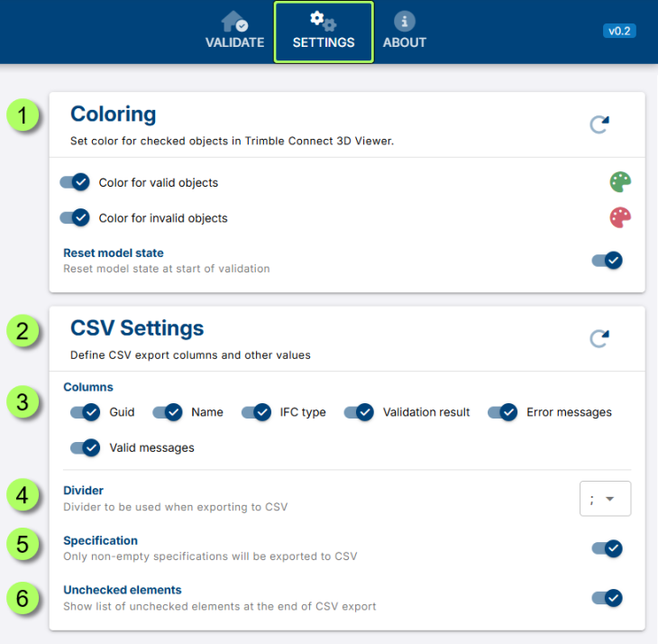Screen dimensions: 658x644
Task: Turn off Unchecked elements switch
Action: (607, 597)
